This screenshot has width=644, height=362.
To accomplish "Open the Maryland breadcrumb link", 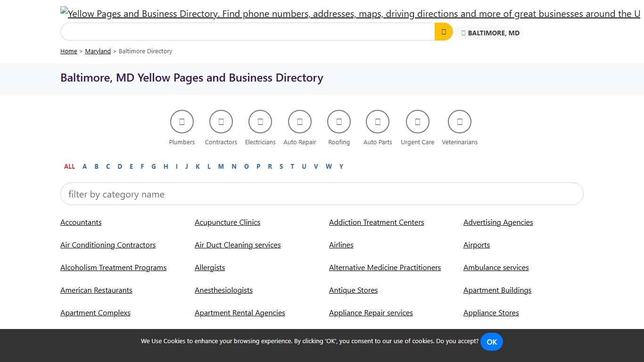I will tap(98, 51).
